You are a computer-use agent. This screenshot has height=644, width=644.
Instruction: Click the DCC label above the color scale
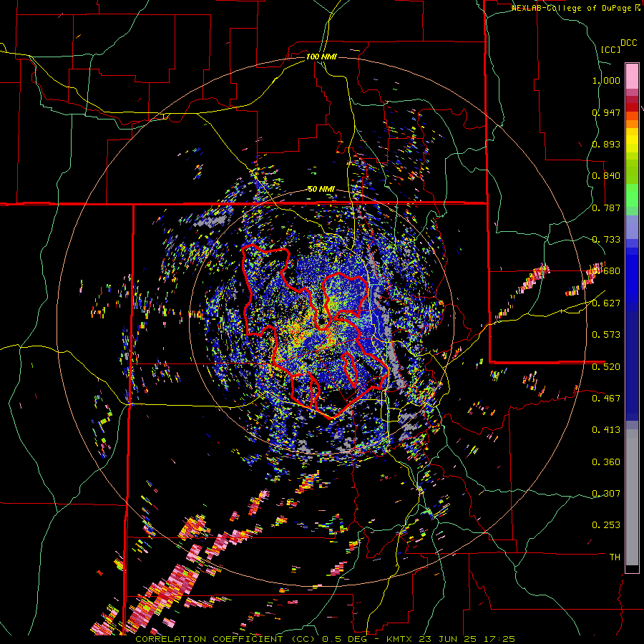[628, 43]
